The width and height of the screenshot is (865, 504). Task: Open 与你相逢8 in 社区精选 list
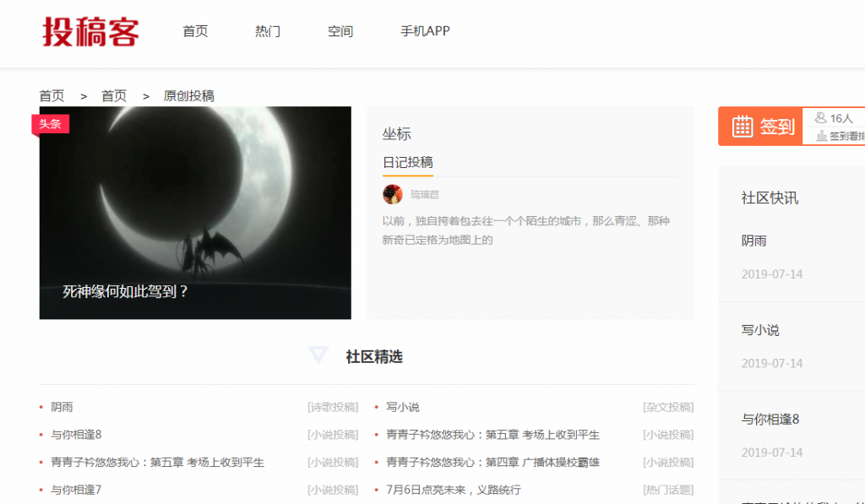[x=76, y=435]
